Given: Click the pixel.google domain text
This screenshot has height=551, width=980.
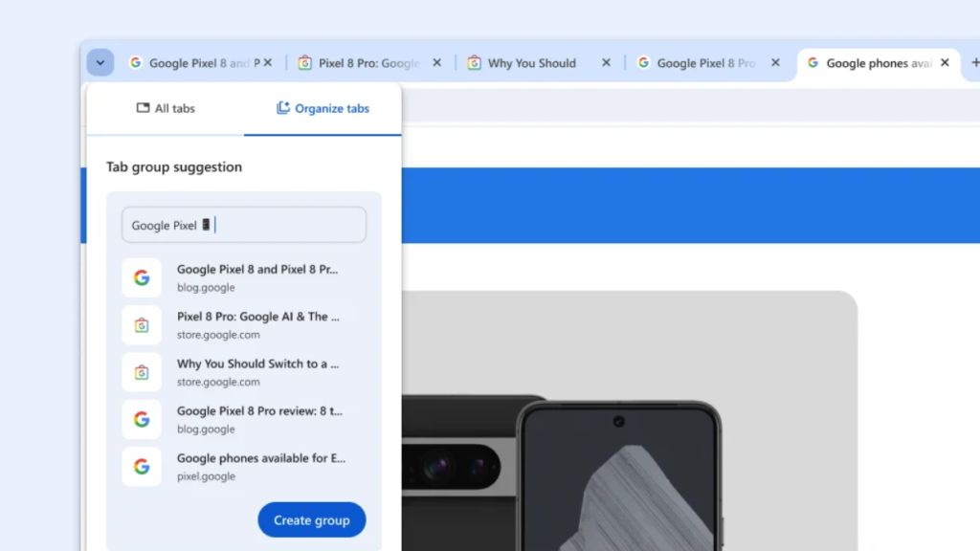Looking at the screenshot, I should [x=207, y=476].
